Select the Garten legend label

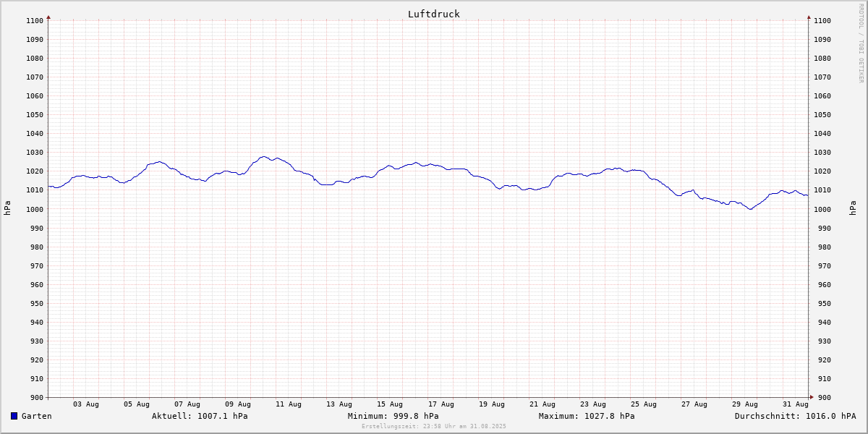point(36,416)
